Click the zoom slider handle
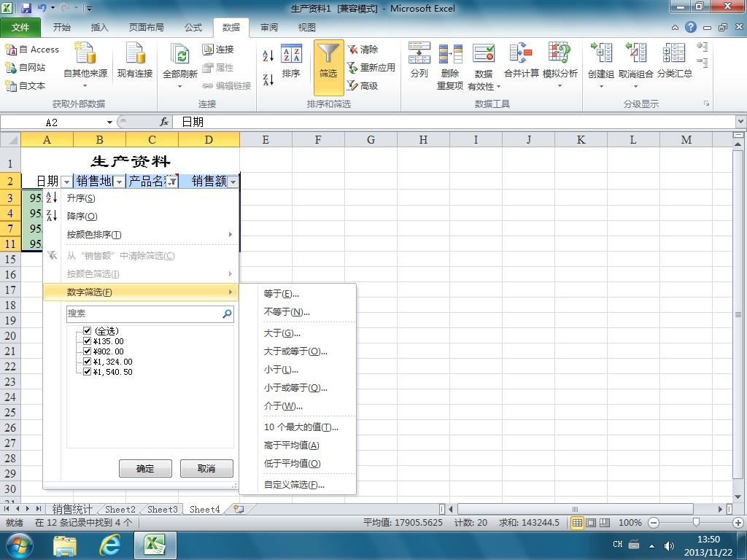The height and width of the screenshot is (560, 747). click(x=696, y=522)
